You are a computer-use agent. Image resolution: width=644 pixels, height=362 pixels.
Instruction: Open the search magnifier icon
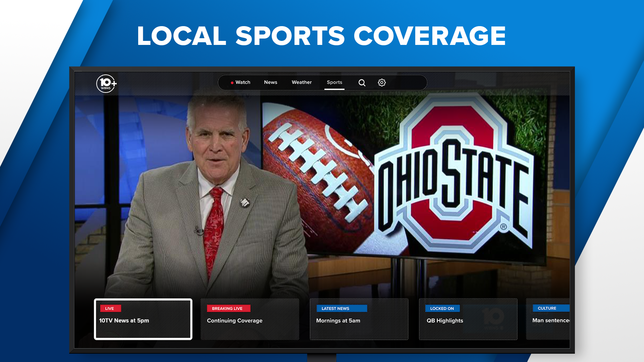click(x=362, y=82)
